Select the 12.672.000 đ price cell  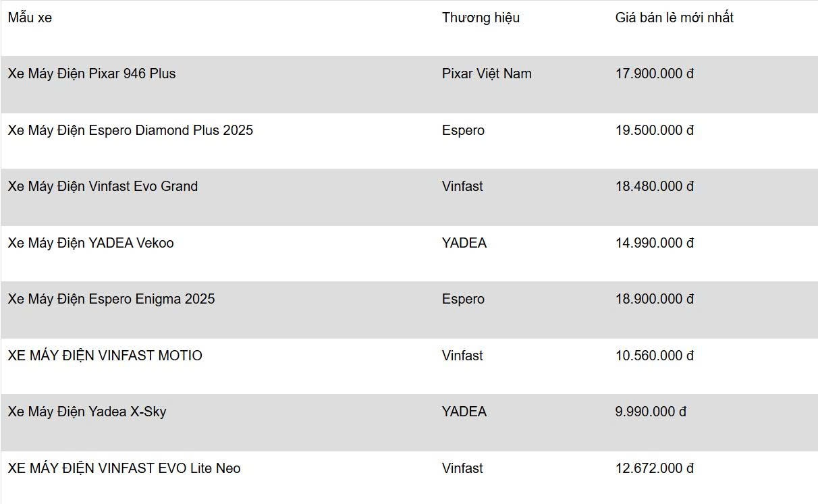pos(654,468)
